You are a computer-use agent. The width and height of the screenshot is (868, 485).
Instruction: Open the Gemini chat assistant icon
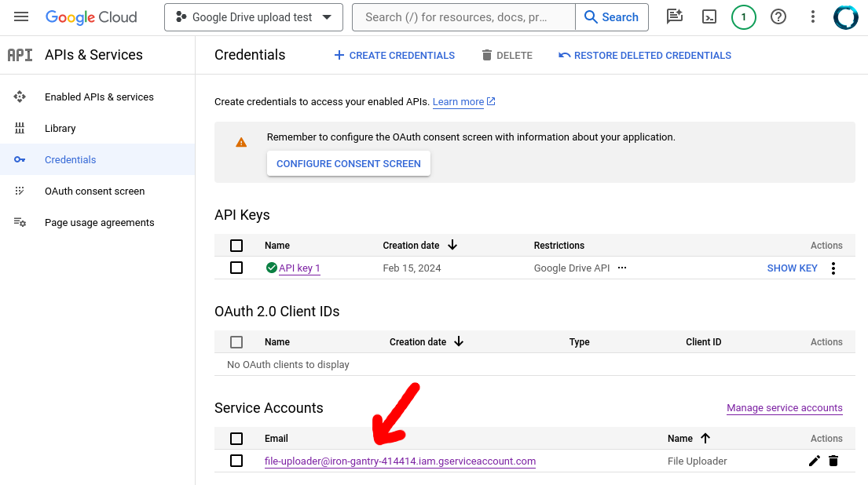673,17
